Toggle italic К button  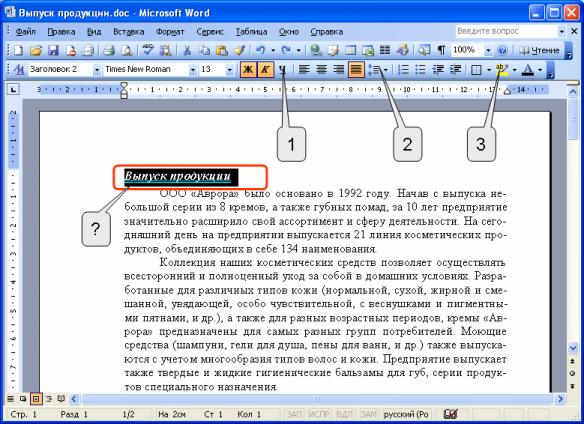pyautogui.click(x=266, y=69)
